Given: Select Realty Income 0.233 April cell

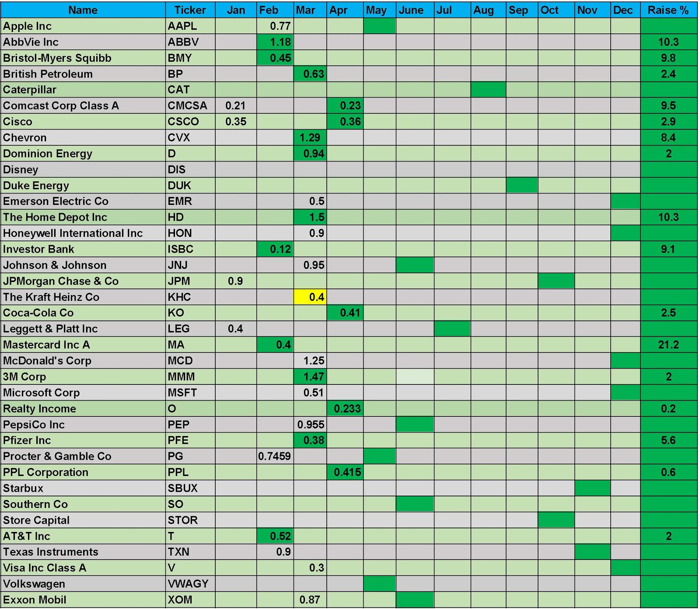Looking at the screenshot, I should pos(345,408).
